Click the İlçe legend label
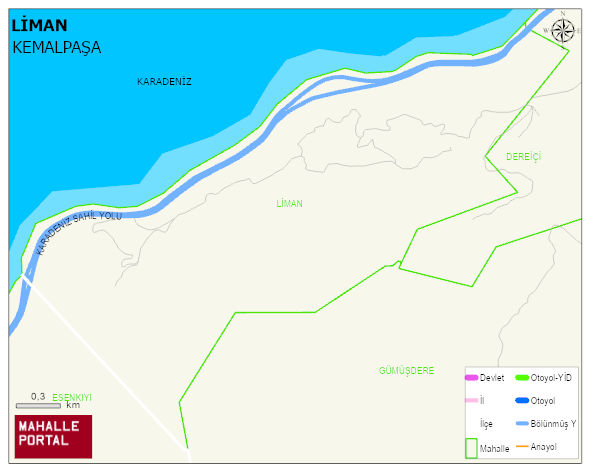Viewport: 591px width, 472px height. [486, 424]
